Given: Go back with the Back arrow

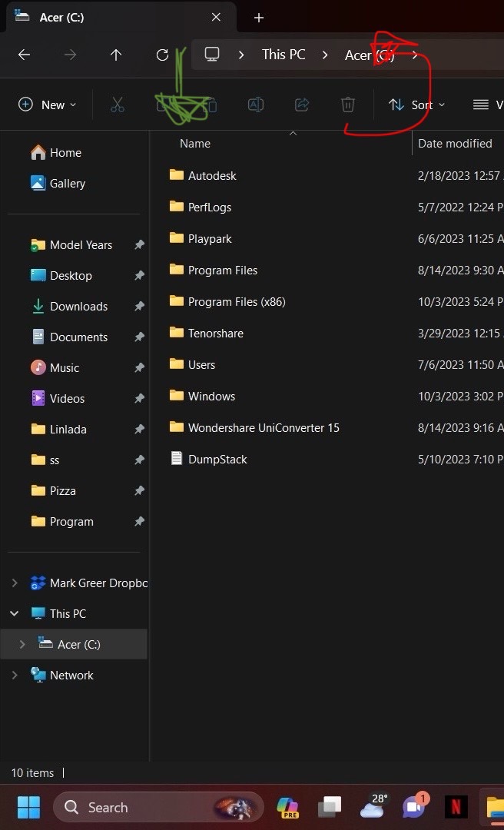Looking at the screenshot, I should click(24, 55).
